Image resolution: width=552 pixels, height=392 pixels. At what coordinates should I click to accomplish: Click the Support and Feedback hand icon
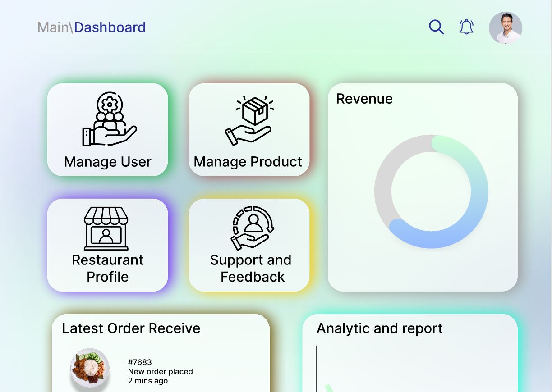[253, 228]
